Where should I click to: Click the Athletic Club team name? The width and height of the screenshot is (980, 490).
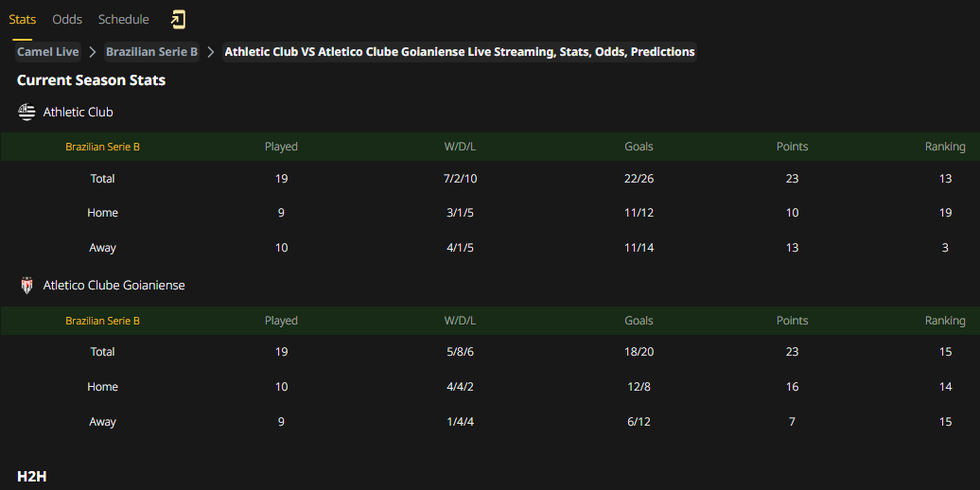coord(79,113)
